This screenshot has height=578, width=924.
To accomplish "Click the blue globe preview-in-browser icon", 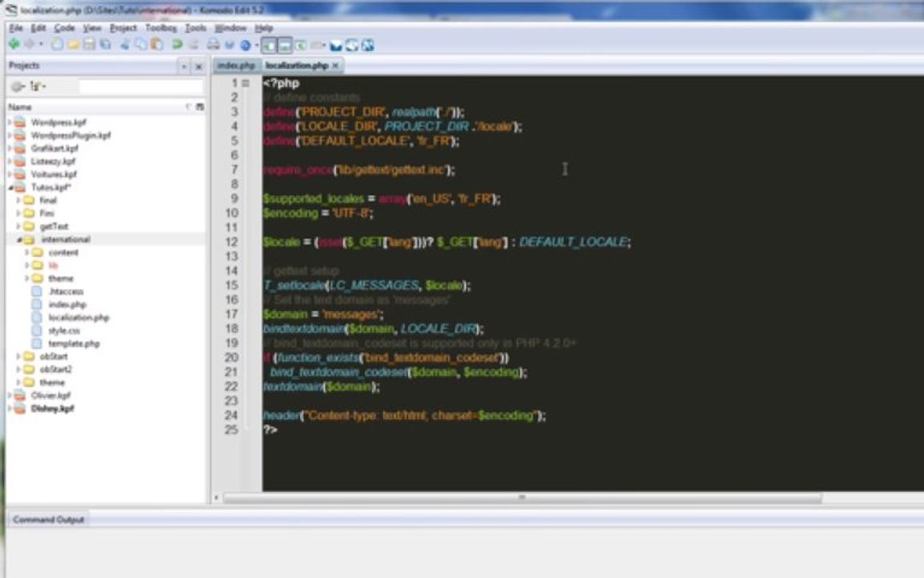I will [x=245, y=45].
